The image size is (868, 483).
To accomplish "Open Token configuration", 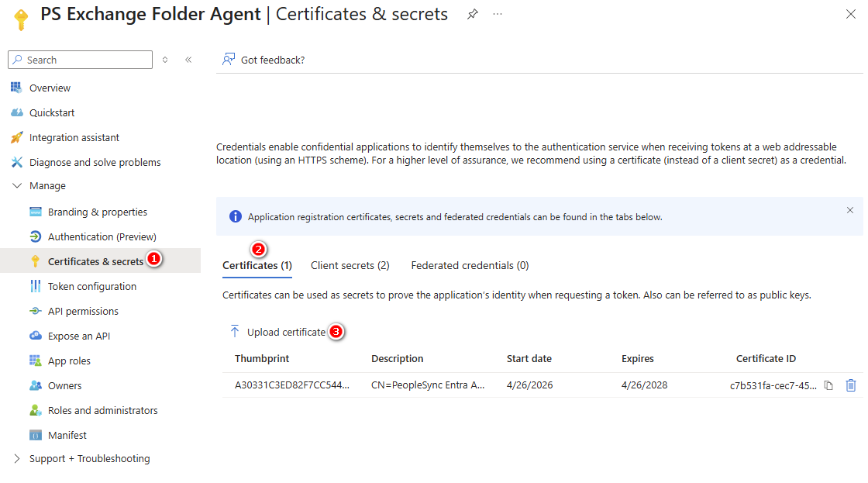I will click(92, 286).
